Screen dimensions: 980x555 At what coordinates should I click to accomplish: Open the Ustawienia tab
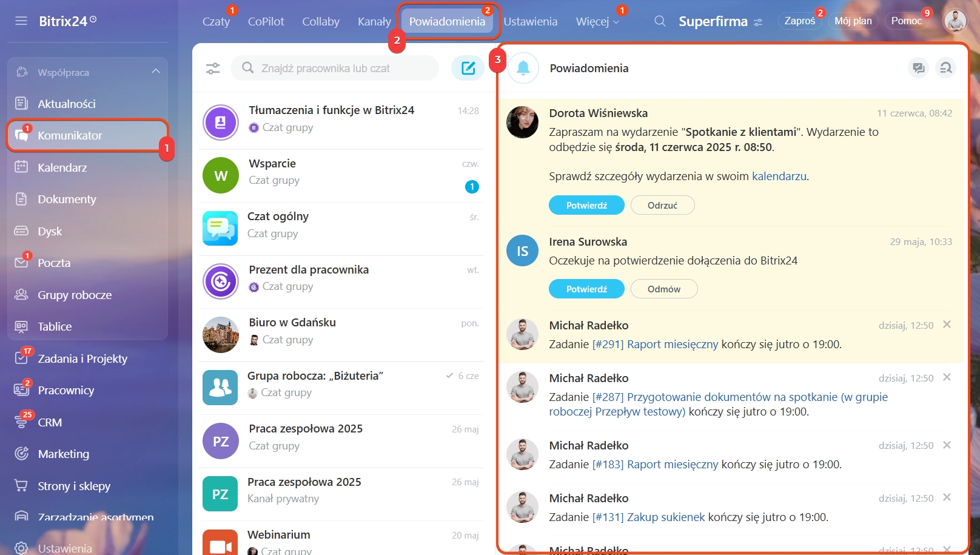[x=530, y=21]
